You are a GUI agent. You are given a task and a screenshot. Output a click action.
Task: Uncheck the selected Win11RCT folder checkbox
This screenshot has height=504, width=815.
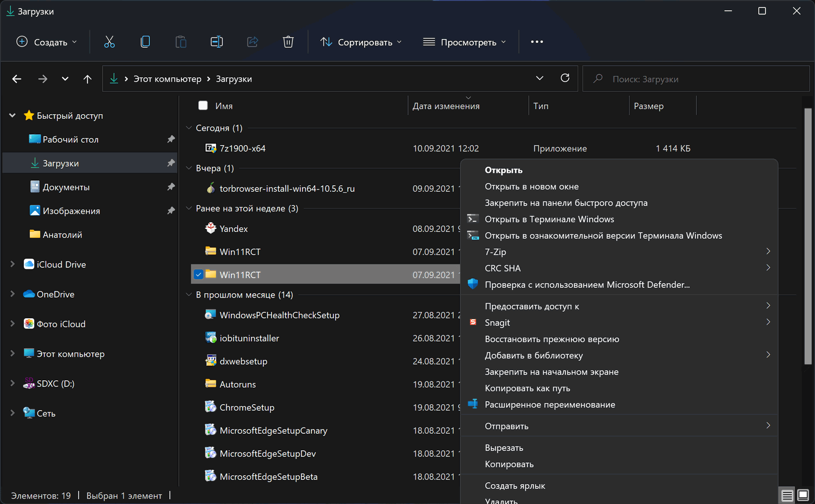click(199, 275)
